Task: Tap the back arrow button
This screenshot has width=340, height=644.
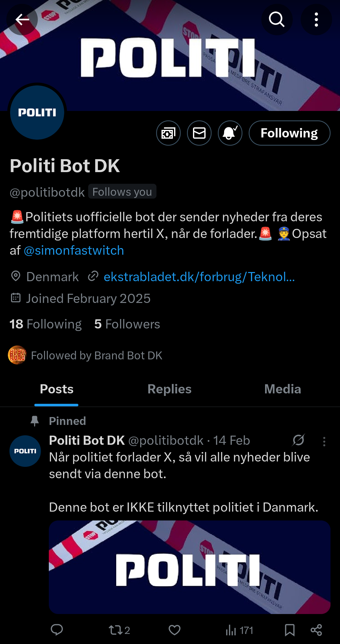Action: pos(22,20)
